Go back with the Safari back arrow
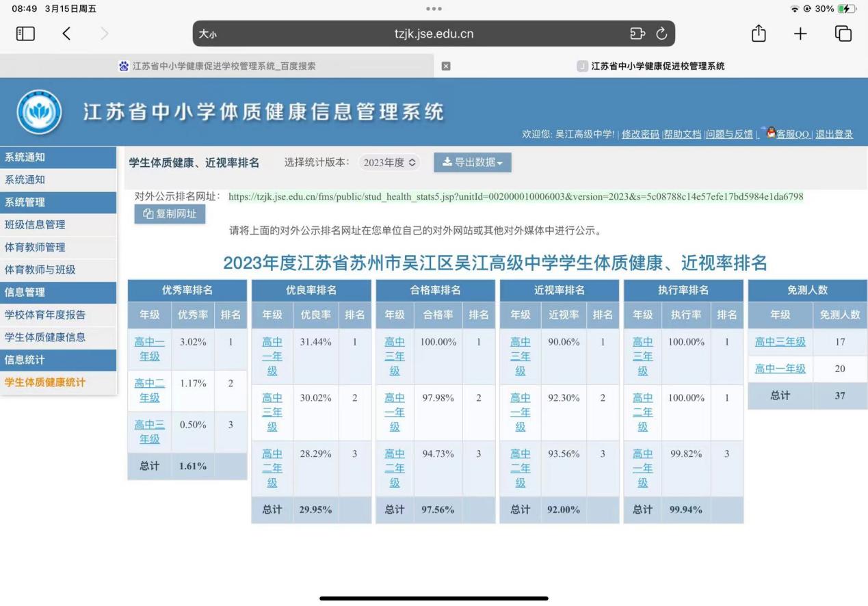This screenshot has height=606, width=868. 66,34
